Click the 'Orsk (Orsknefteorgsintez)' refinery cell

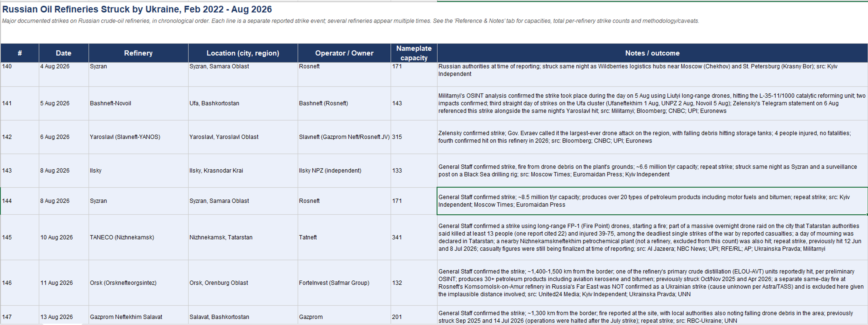(x=138, y=283)
